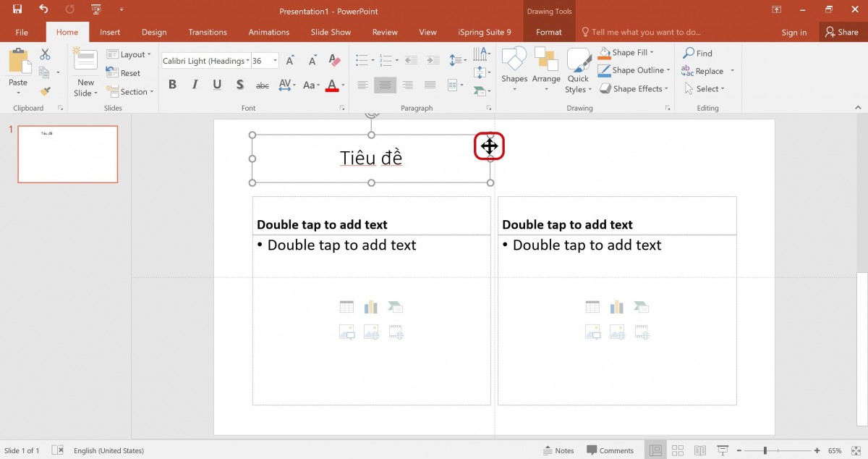
Task: Open the Arrange options
Action: 546,71
